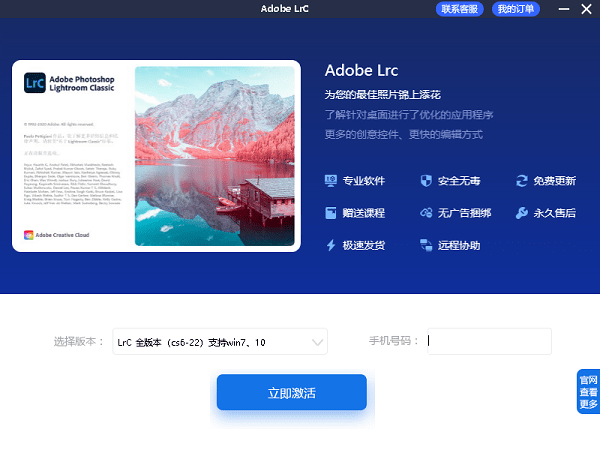
Task: Click the 手机号码 phone number field
Action: point(489,342)
